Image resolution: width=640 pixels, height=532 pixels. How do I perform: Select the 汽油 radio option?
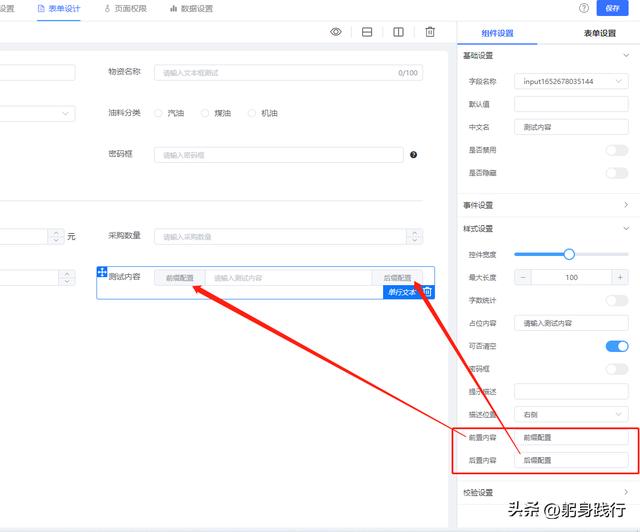[x=158, y=113]
